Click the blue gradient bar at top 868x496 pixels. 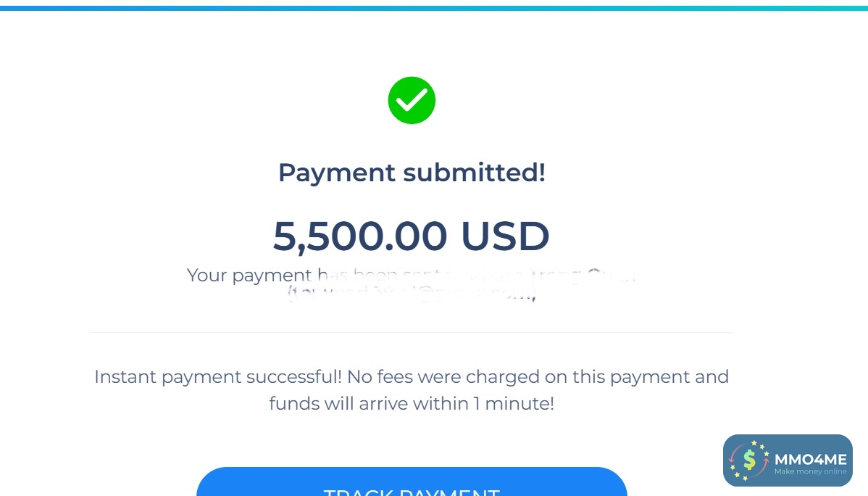(434, 8)
